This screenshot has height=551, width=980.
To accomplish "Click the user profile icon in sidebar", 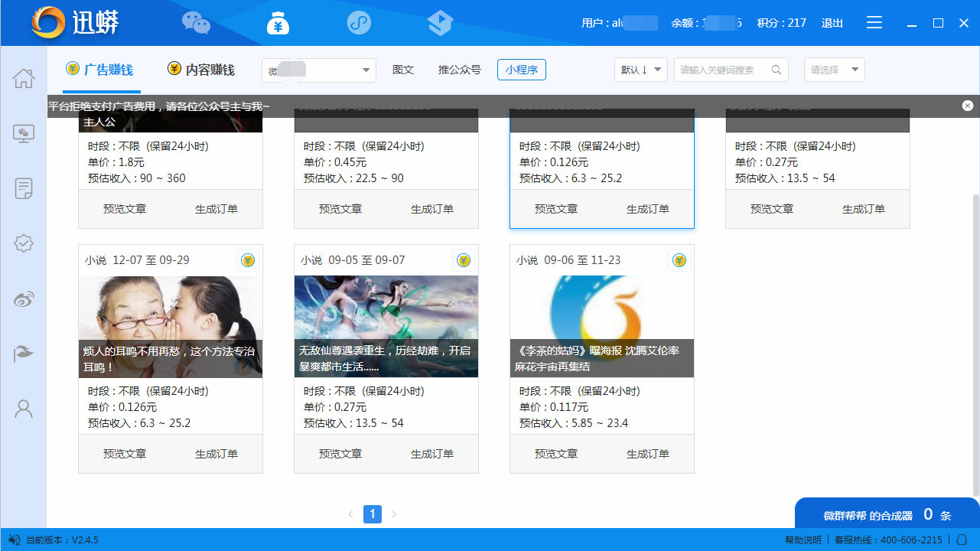I will pos(24,409).
